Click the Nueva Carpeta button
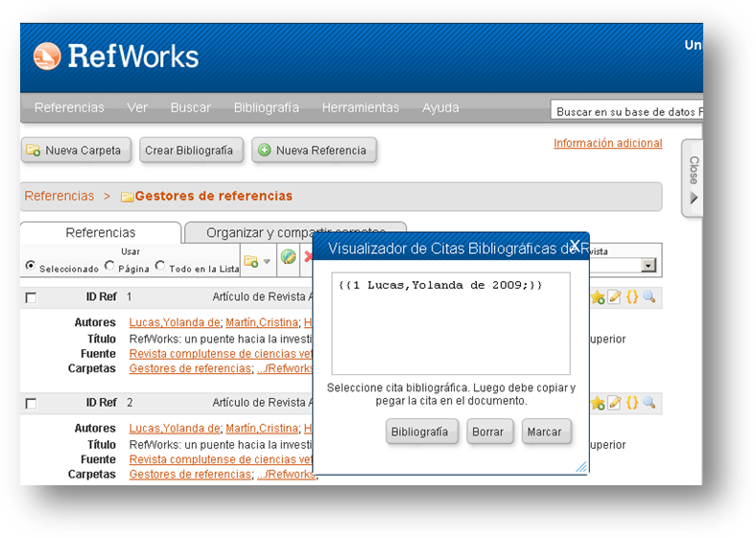This screenshot has width=756, height=538. click(76, 151)
